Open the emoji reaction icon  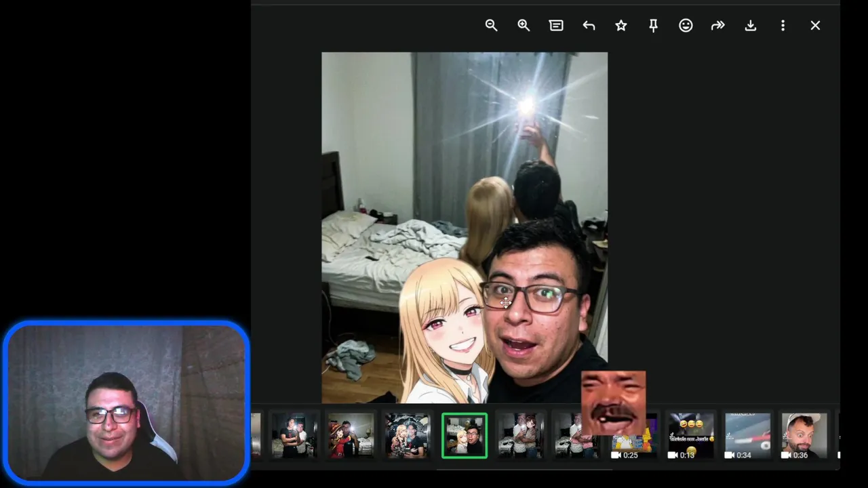click(x=686, y=25)
